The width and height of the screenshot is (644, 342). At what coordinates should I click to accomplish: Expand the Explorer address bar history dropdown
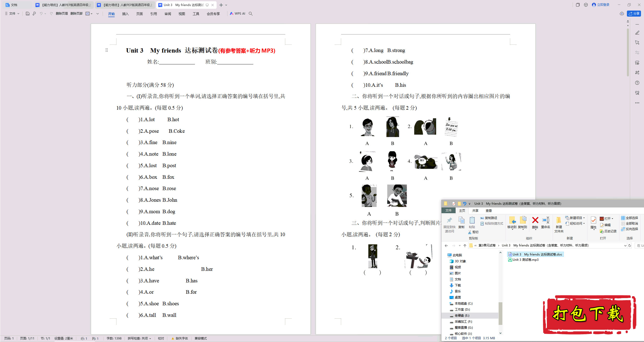[x=625, y=246]
